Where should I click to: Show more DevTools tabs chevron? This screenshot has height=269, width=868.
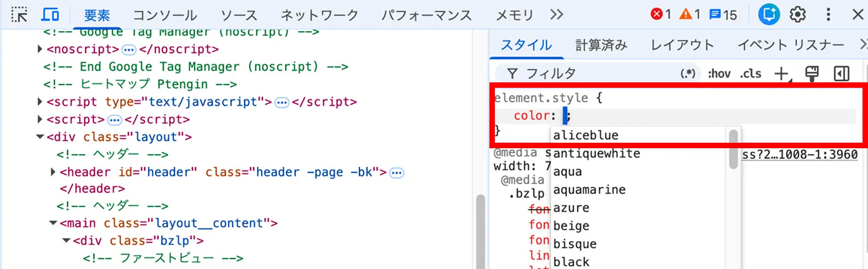(556, 15)
